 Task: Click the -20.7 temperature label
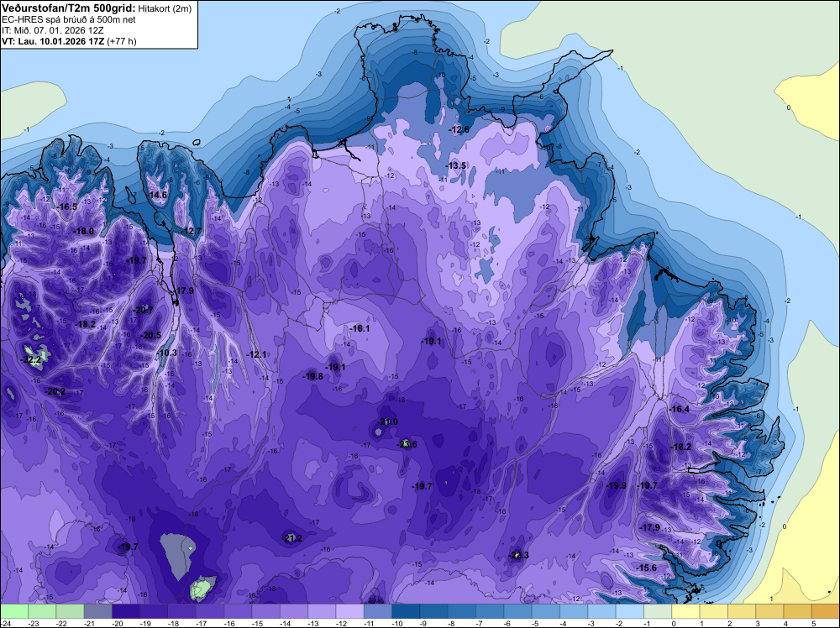click(144, 310)
